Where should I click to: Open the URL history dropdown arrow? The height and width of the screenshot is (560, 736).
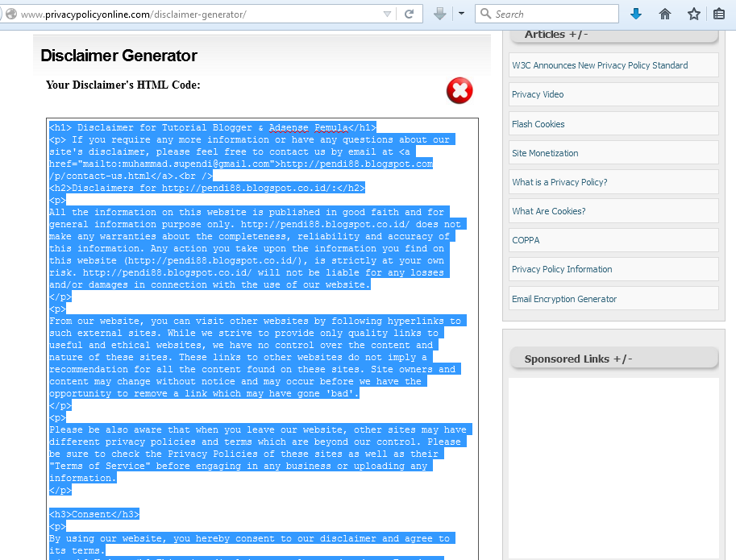pyautogui.click(x=387, y=14)
